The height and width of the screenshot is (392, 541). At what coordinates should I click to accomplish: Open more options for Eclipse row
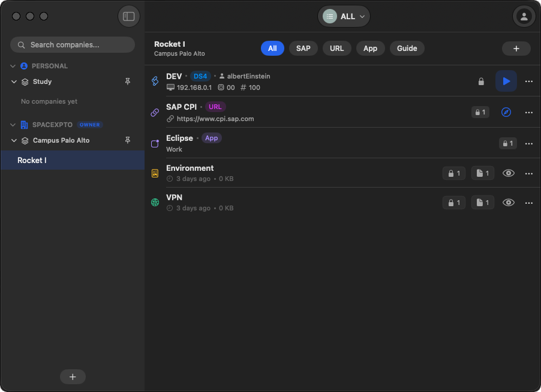[x=529, y=143]
